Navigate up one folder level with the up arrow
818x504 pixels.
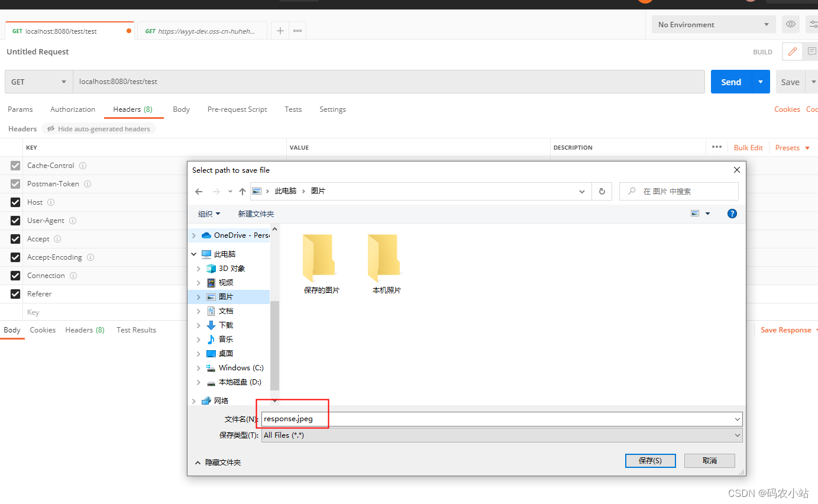click(x=243, y=191)
